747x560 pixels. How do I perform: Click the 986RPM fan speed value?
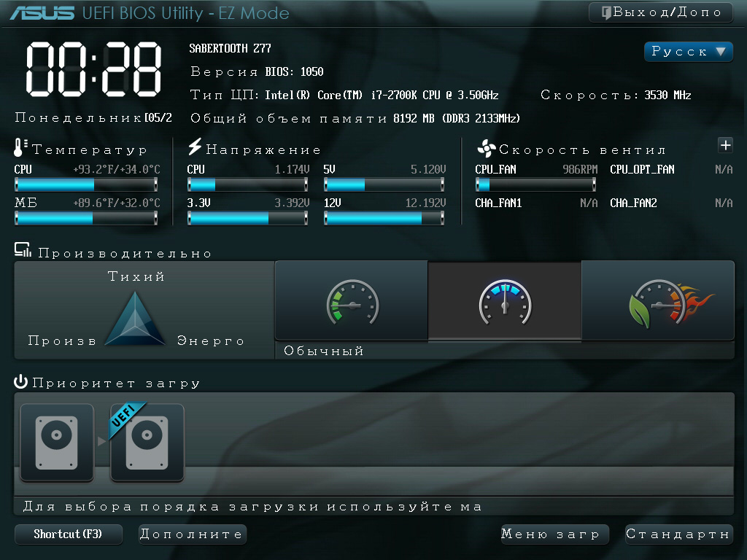tap(580, 169)
